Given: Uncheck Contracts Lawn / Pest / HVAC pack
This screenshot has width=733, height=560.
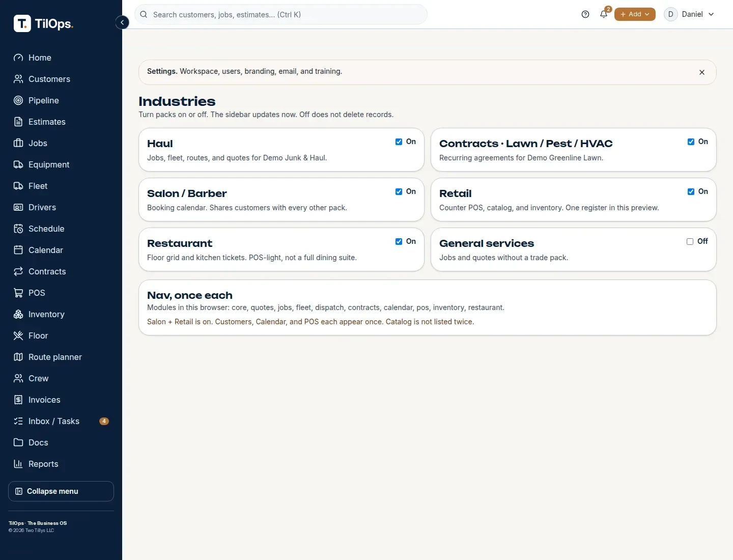Looking at the screenshot, I should (x=691, y=142).
